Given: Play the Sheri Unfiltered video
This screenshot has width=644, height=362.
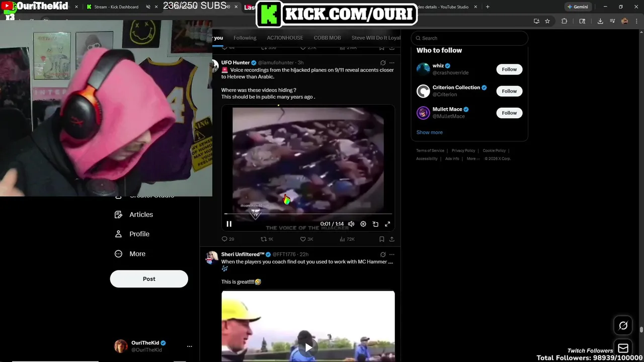Looking at the screenshot, I should (308, 347).
